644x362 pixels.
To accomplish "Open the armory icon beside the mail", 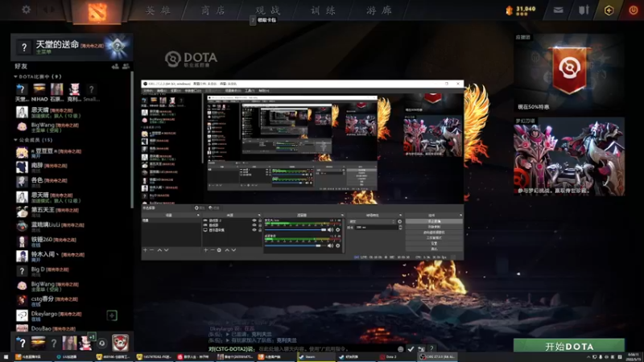I will 584,10.
